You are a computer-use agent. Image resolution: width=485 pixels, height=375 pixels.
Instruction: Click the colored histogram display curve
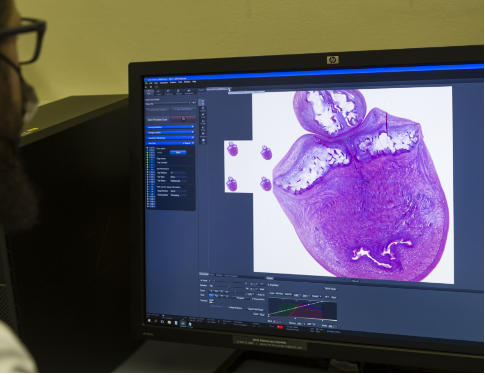(x=303, y=310)
